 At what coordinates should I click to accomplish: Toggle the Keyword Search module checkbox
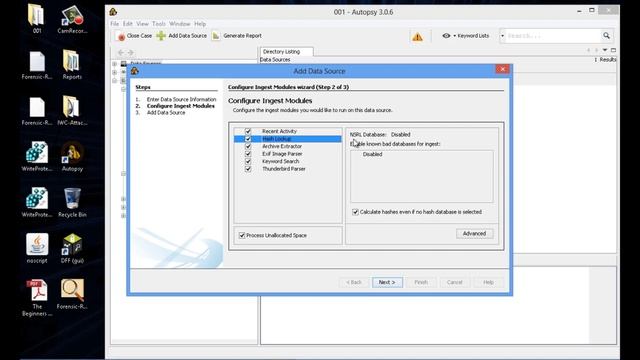[x=248, y=161]
